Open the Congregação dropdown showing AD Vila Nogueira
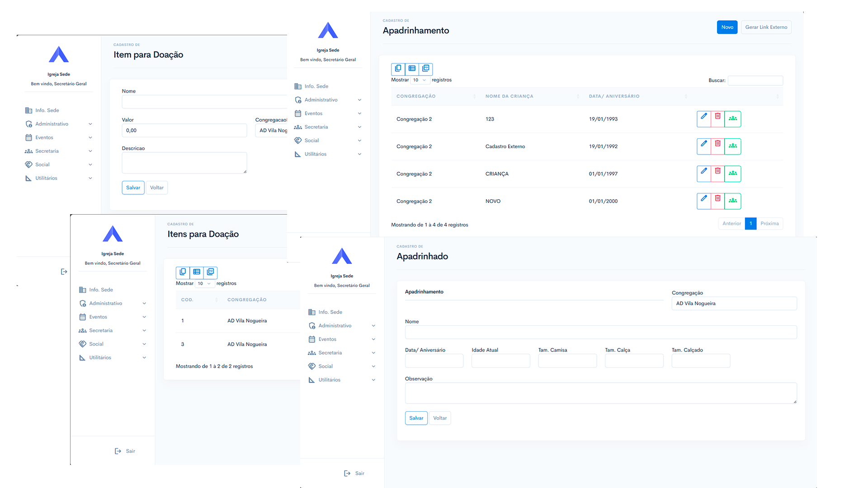This screenshot has width=868, height=488. coord(734,304)
